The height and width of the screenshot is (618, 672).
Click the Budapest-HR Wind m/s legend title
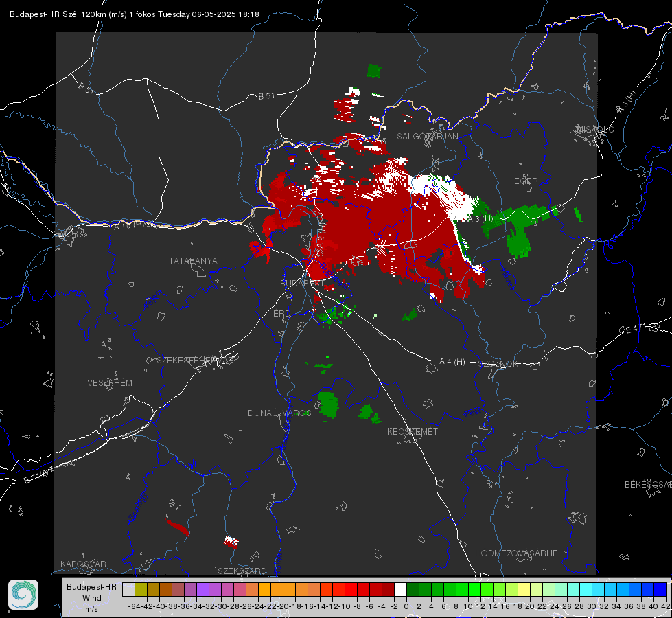pos(92,597)
